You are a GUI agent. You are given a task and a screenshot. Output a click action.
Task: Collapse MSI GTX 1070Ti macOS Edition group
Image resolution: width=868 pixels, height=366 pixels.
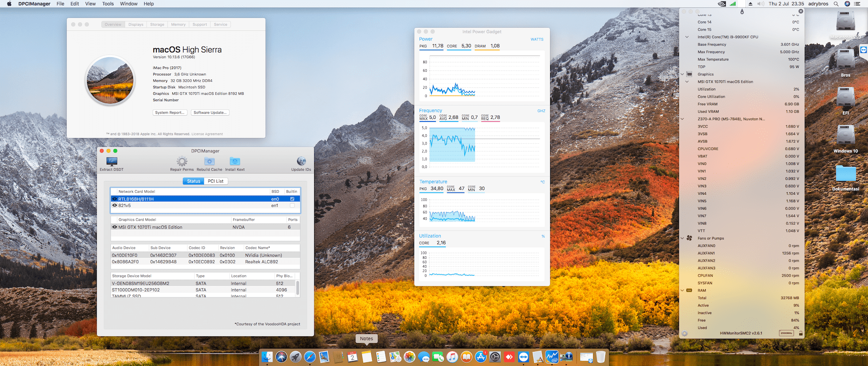coord(687,82)
